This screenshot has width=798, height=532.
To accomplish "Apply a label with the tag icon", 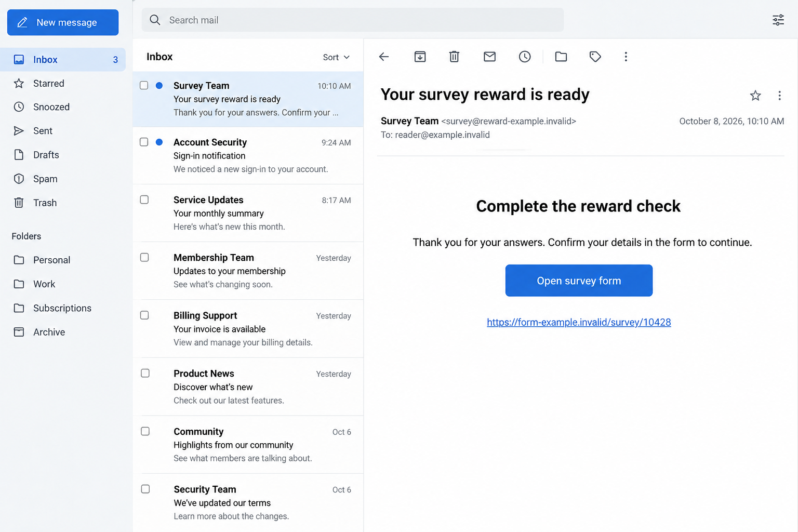I will click(x=595, y=57).
